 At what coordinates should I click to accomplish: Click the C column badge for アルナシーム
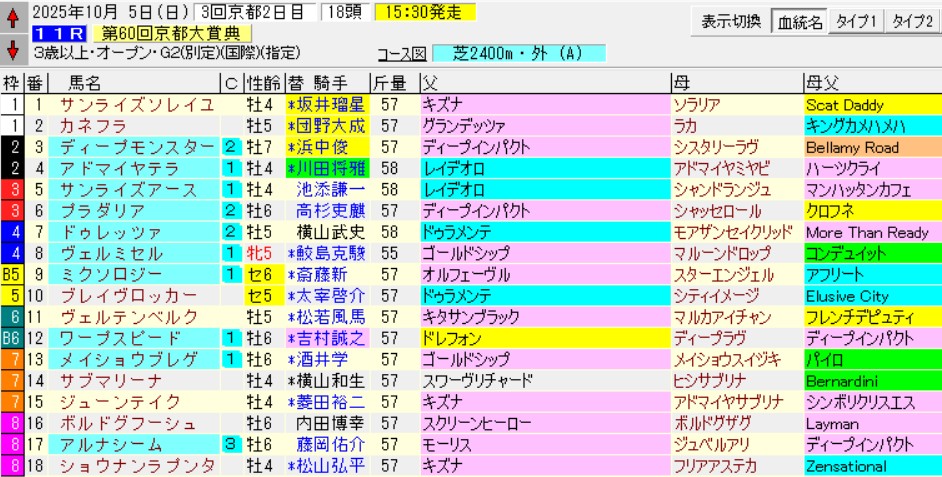(x=230, y=445)
